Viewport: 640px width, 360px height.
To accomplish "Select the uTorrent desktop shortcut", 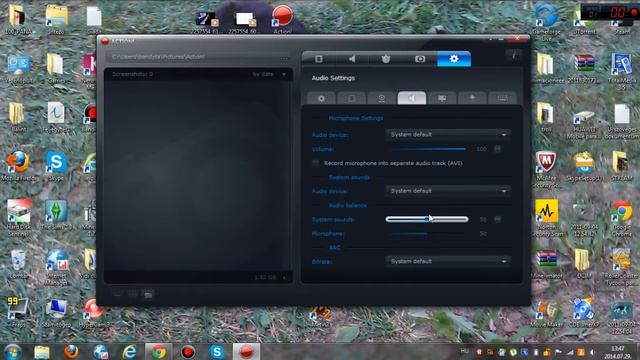I will point(584,19).
